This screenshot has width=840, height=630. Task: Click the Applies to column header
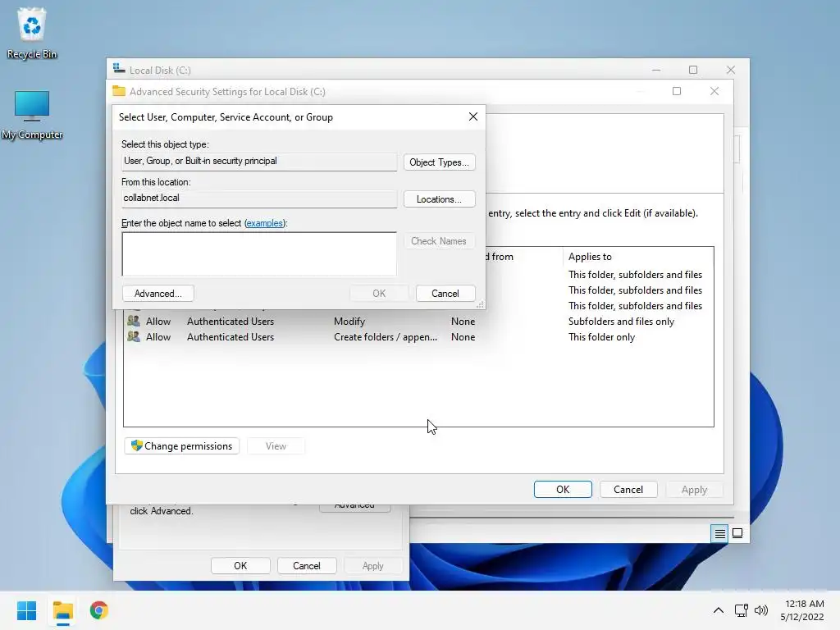coord(637,257)
